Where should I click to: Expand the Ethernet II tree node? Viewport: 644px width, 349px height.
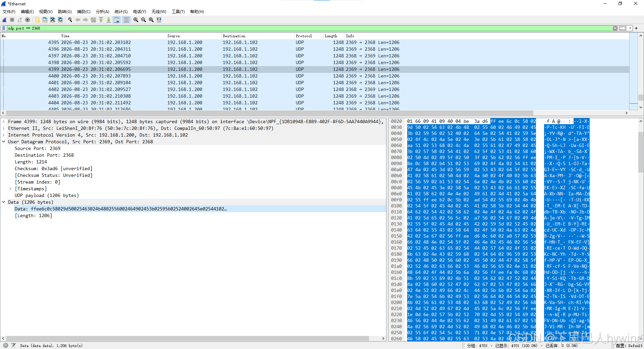[4, 128]
